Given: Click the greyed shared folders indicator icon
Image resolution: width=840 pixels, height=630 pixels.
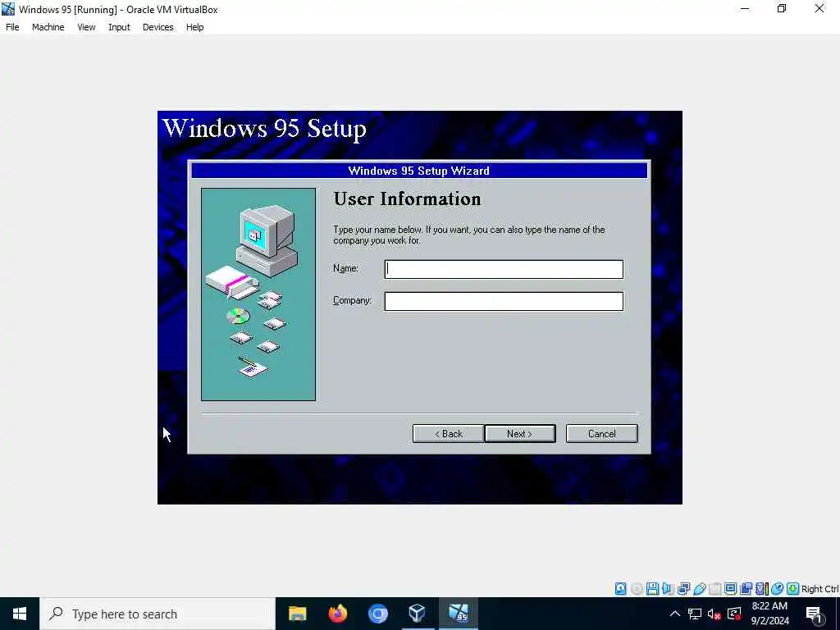Looking at the screenshot, I should (x=714, y=589).
